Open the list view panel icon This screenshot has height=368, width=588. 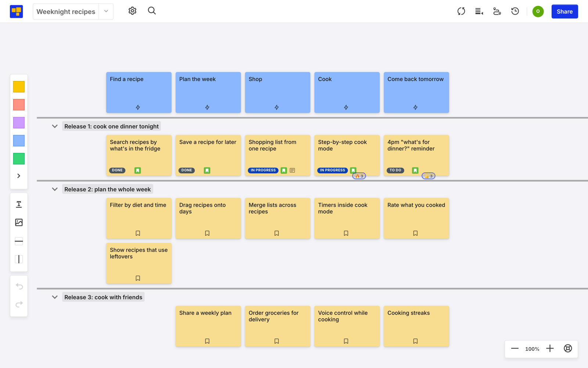click(479, 11)
